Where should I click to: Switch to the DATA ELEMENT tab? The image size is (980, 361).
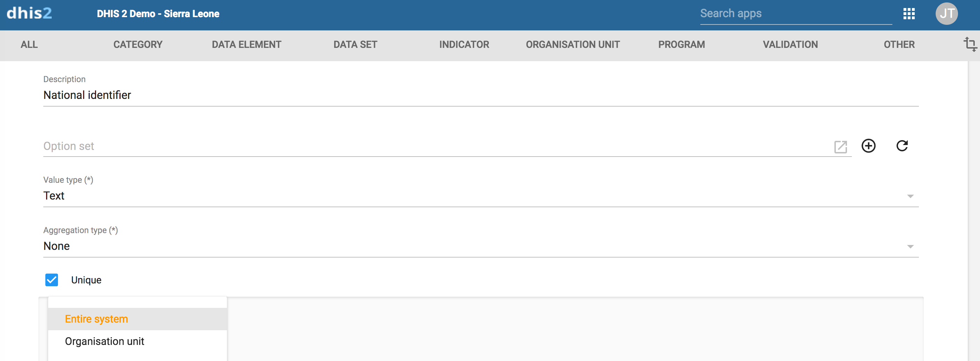[x=246, y=44]
